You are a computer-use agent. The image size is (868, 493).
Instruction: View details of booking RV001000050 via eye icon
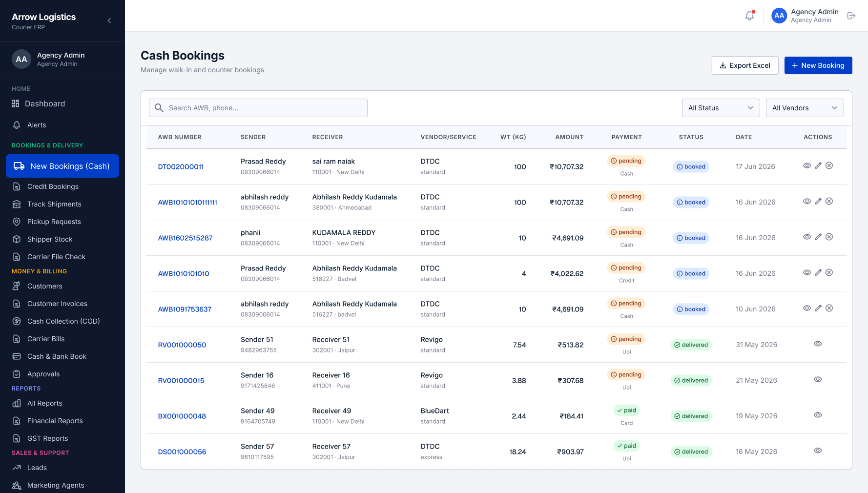[818, 344]
